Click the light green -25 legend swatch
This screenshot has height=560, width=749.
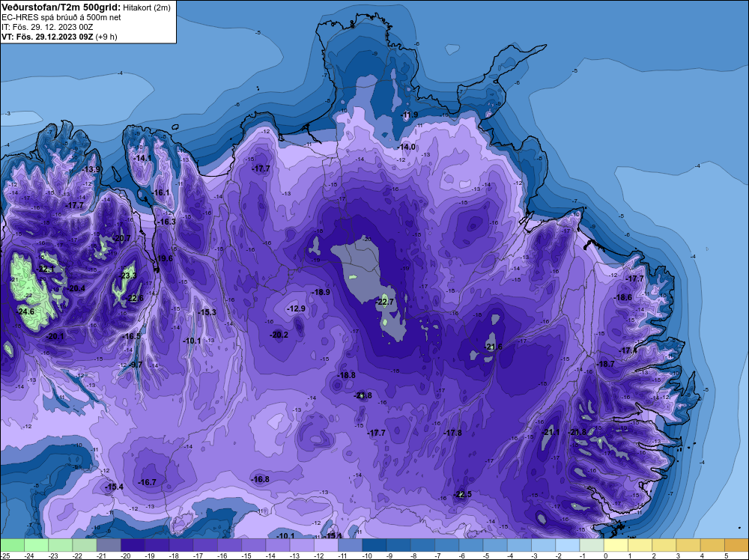(13, 545)
